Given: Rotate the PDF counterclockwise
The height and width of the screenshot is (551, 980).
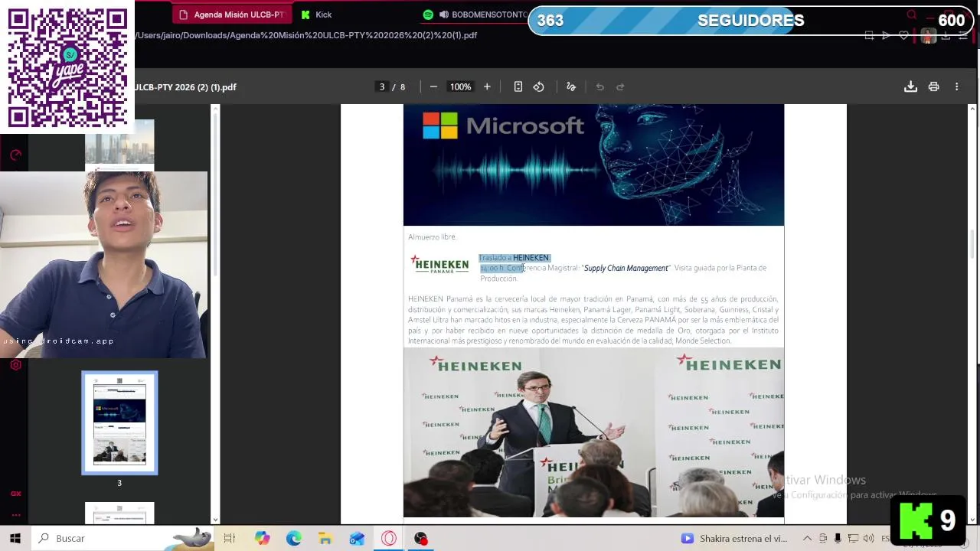Looking at the screenshot, I should (x=539, y=86).
